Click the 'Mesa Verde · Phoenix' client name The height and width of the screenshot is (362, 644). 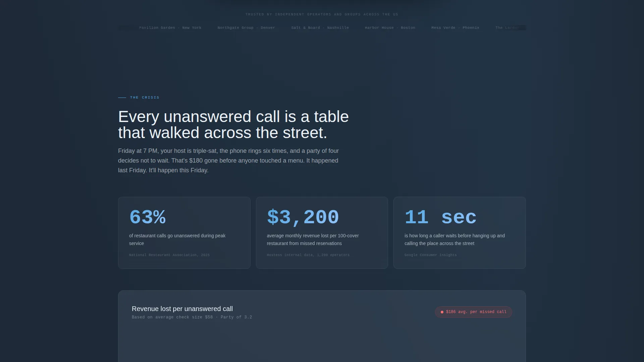pyautogui.click(x=455, y=28)
